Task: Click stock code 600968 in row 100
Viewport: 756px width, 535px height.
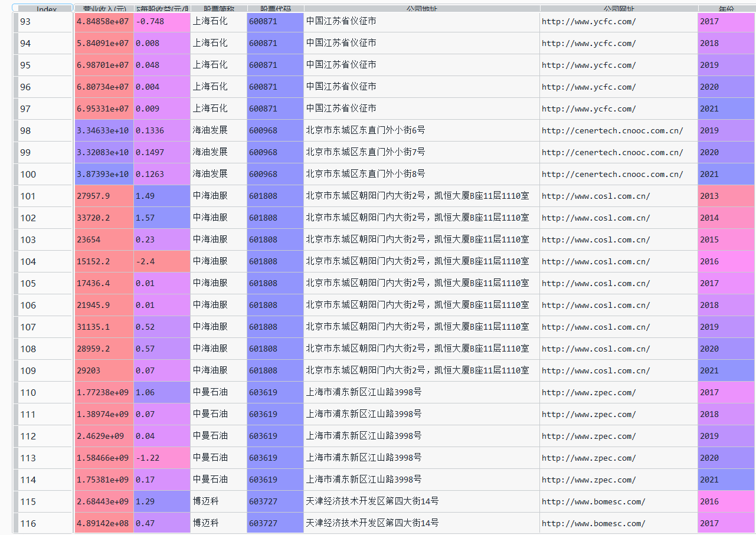Action: click(x=275, y=174)
